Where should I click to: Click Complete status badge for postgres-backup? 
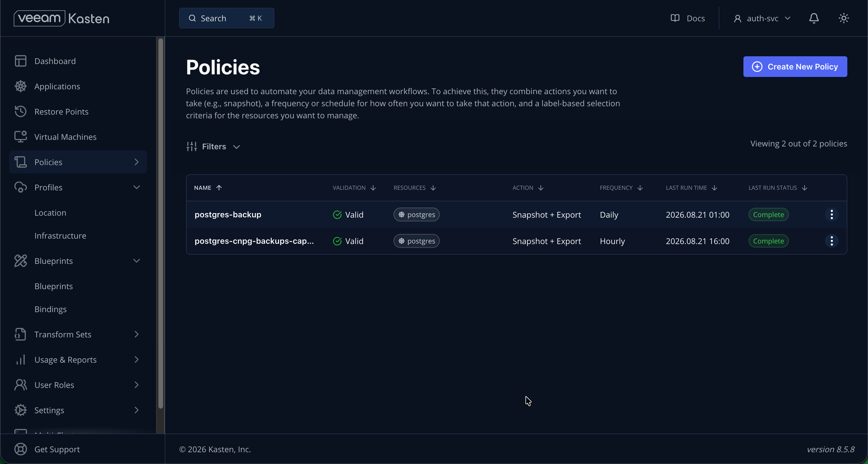point(768,215)
